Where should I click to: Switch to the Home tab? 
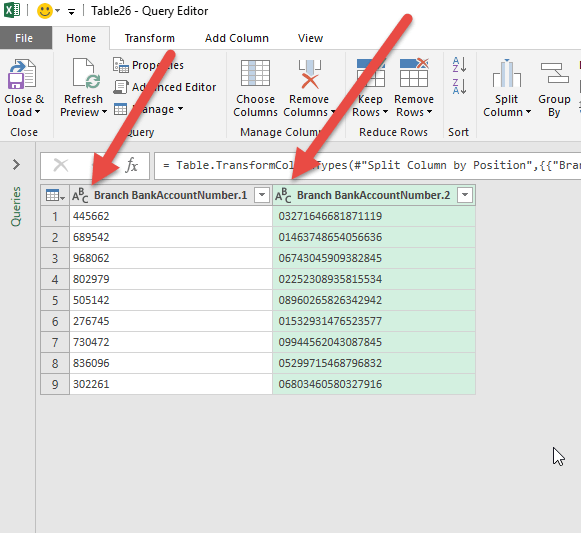81,38
